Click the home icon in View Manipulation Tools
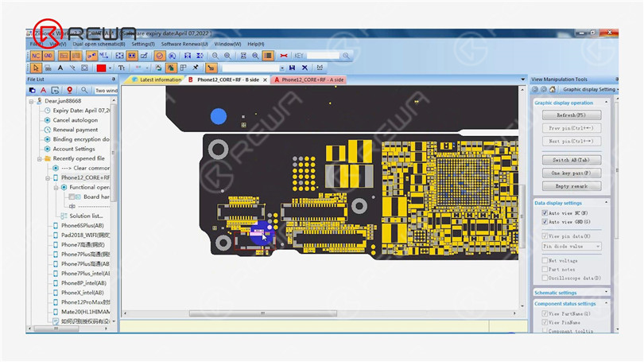The image size is (644, 362). point(553,89)
